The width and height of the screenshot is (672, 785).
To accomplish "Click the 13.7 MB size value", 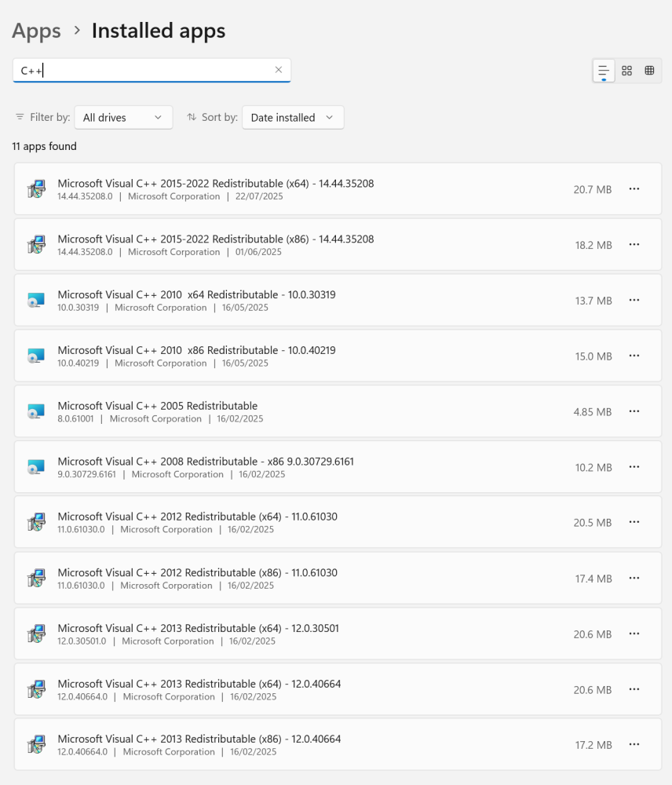I will point(593,301).
